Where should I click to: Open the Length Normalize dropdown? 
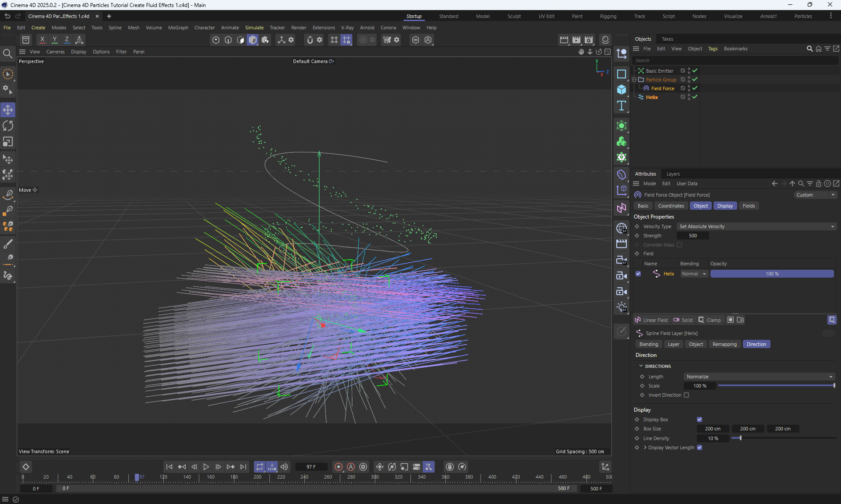[759, 377]
